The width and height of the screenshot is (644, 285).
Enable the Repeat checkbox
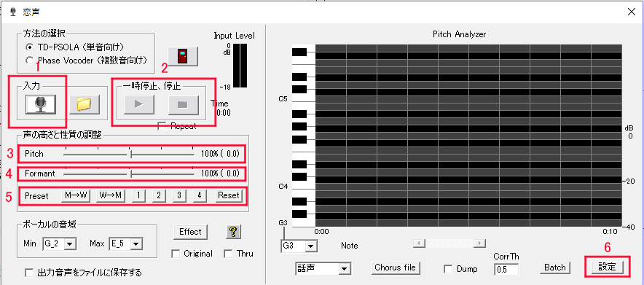pyautogui.click(x=162, y=126)
